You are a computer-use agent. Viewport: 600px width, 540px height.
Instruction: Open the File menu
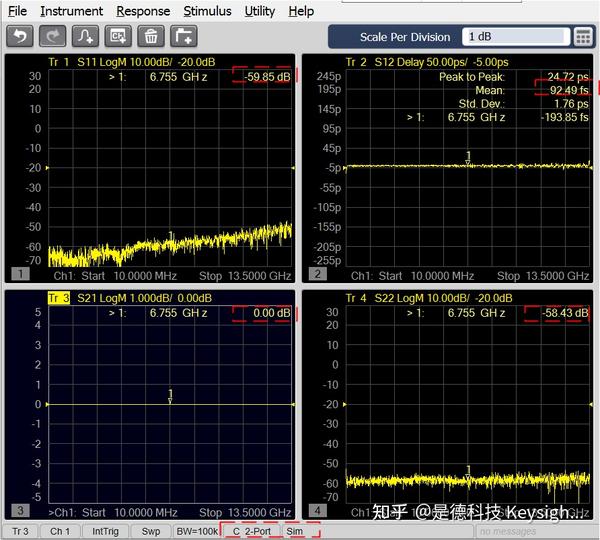17,11
